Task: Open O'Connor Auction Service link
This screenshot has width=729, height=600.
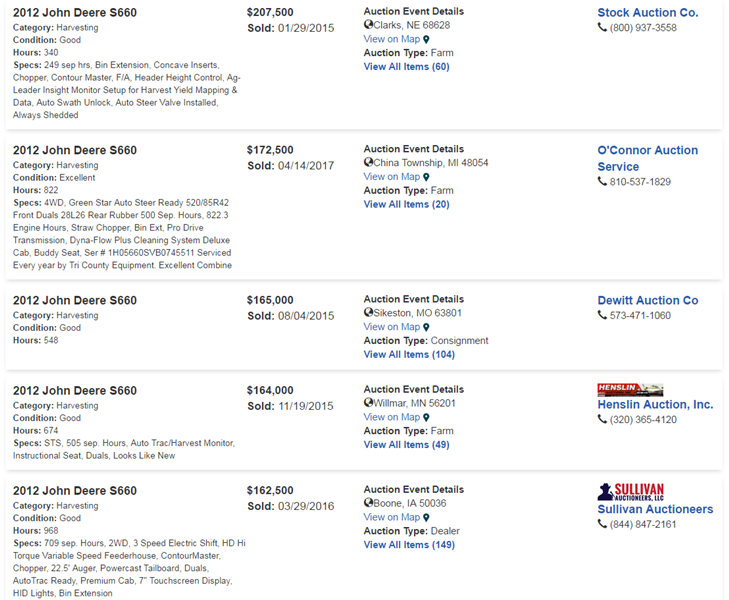Action: tap(647, 158)
